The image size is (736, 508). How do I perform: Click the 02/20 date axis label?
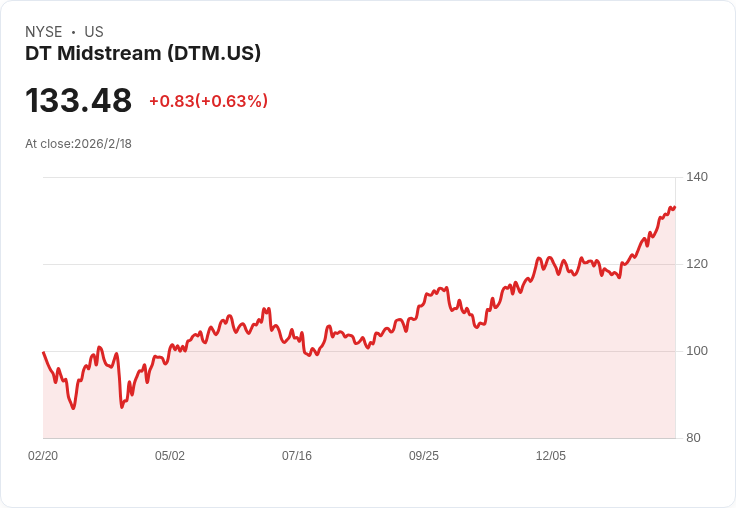point(43,456)
